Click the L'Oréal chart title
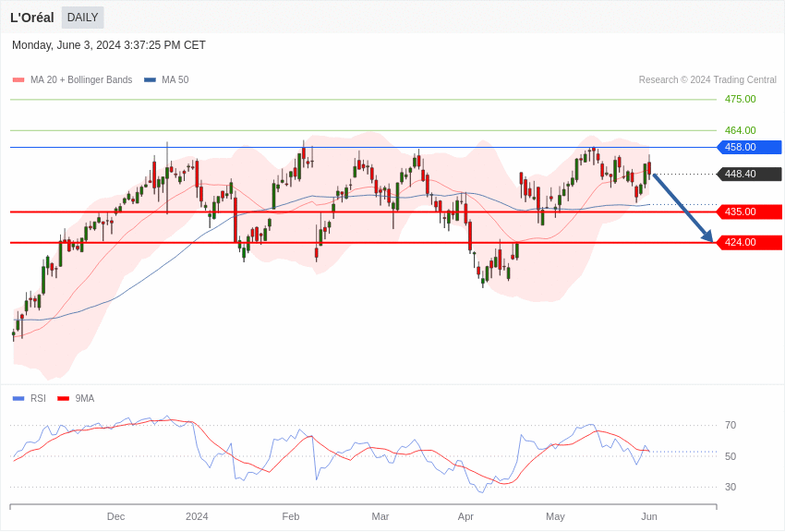This screenshot has width=785, height=532. click(x=32, y=18)
